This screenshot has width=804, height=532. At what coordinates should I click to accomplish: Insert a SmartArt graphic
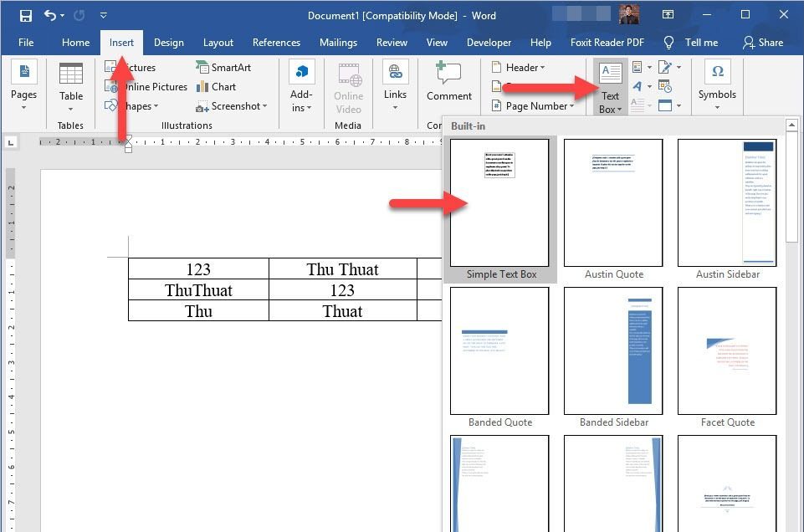[x=223, y=67]
